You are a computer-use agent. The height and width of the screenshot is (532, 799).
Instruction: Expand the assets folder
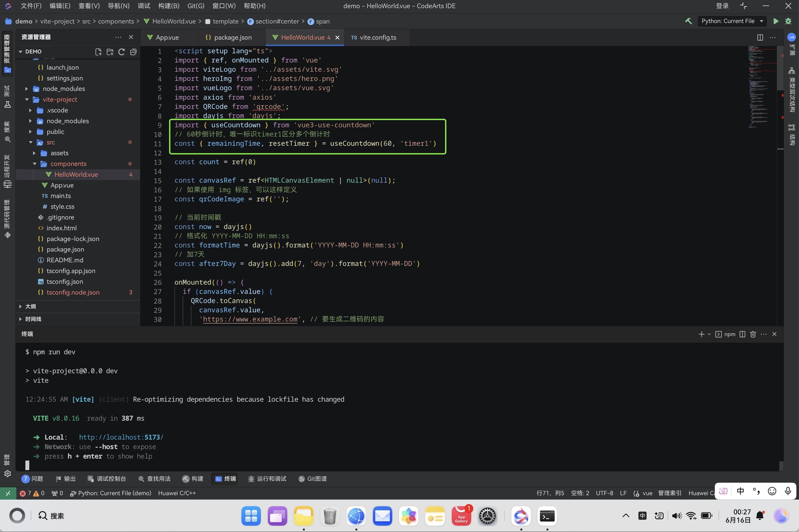[x=34, y=153]
